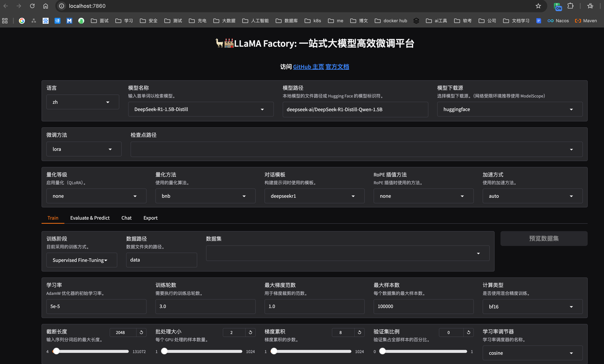Open the layered stack bookmark icon
The width and height of the screenshot is (604, 364).
[416, 21]
